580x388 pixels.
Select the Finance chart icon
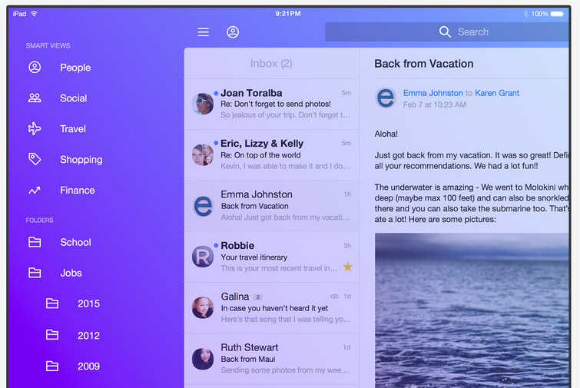coord(35,190)
